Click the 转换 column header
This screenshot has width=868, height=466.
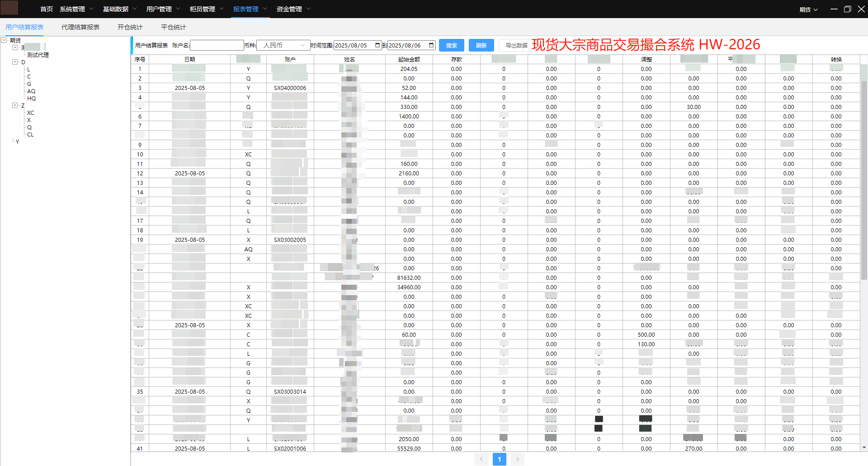(836, 59)
